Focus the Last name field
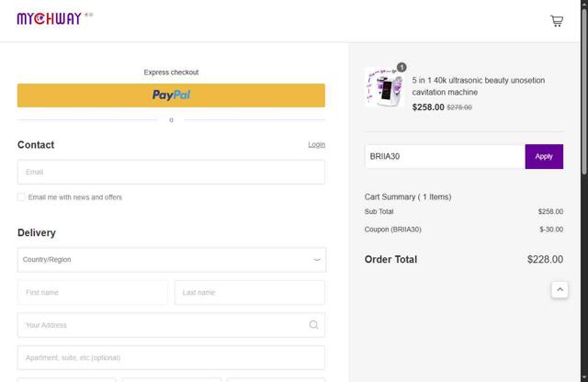Screen dimensions: 588x382 tap(249, 292)
